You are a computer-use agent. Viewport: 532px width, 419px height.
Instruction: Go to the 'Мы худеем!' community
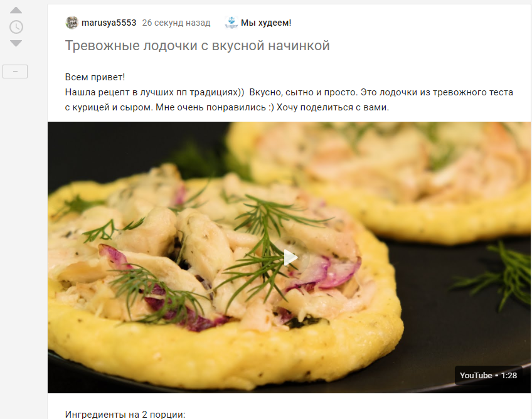coord(266,23)
